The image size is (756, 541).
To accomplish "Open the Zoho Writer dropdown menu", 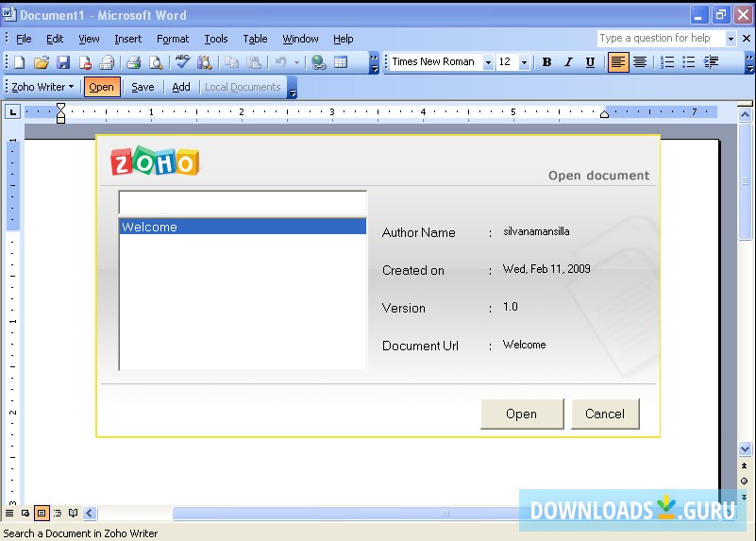I will [x=42, y=87].
